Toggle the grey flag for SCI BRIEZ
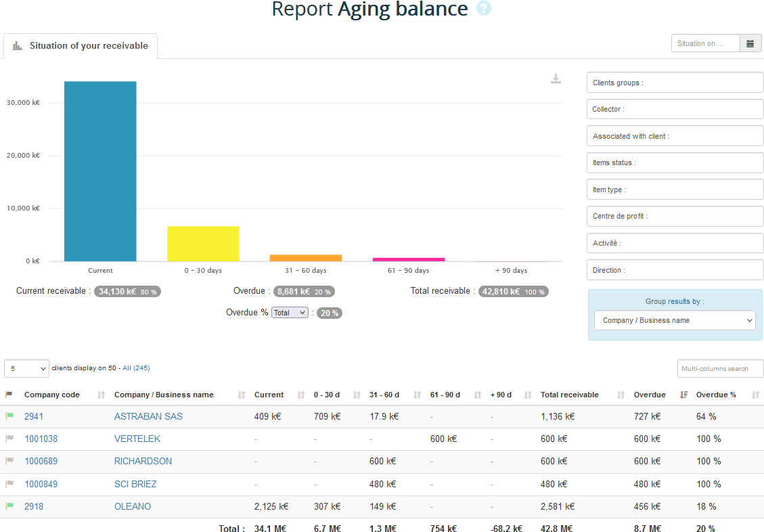 [x=9, y=484]
